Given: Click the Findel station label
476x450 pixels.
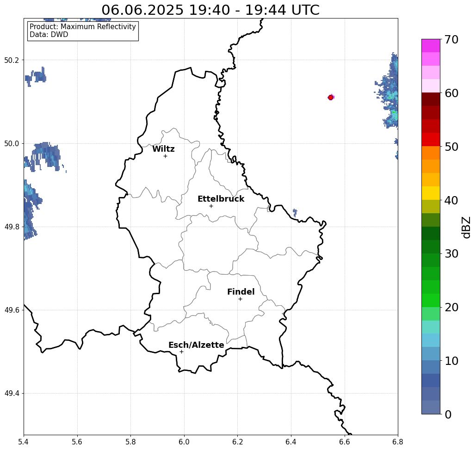Looking at the screenshot, I should point(241,292).
